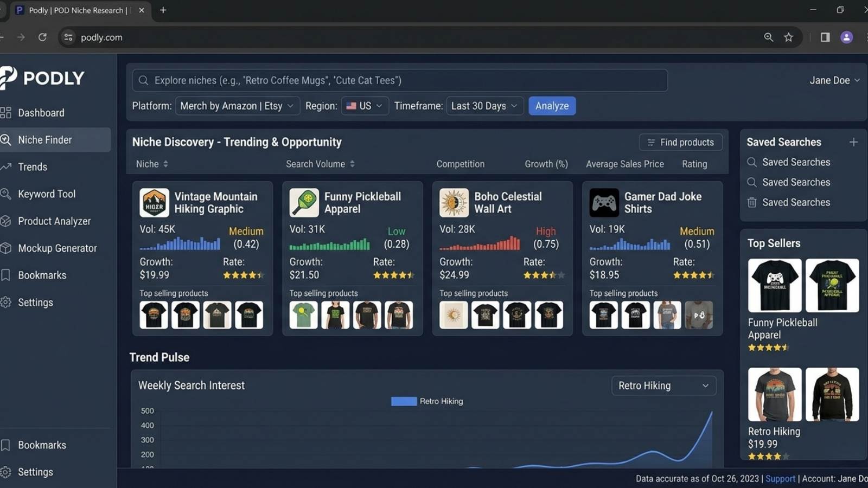Click trash icon Saved Searches entry

tap(752, 202)
